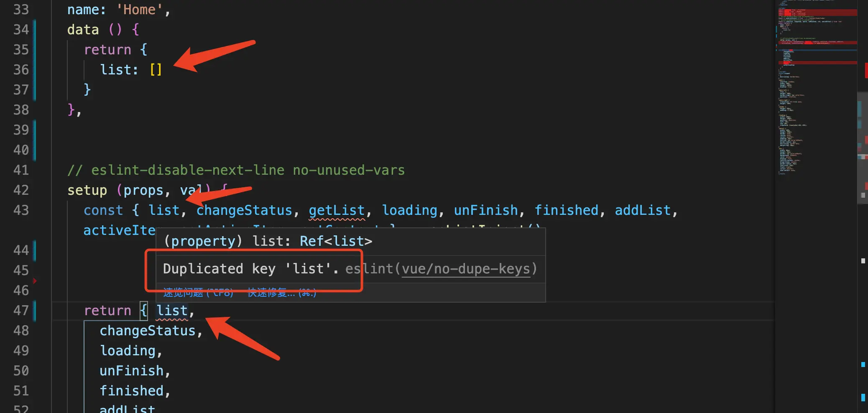868x413 pixels.
Task: Click the addList variable on line 43
Action: tap(643, 211)
